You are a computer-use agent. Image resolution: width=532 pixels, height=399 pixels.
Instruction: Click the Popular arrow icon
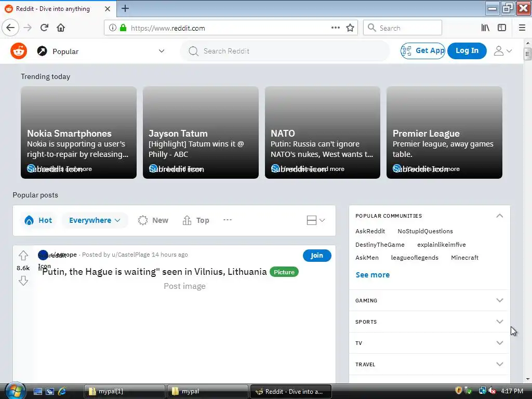click(x=42, y=51)
